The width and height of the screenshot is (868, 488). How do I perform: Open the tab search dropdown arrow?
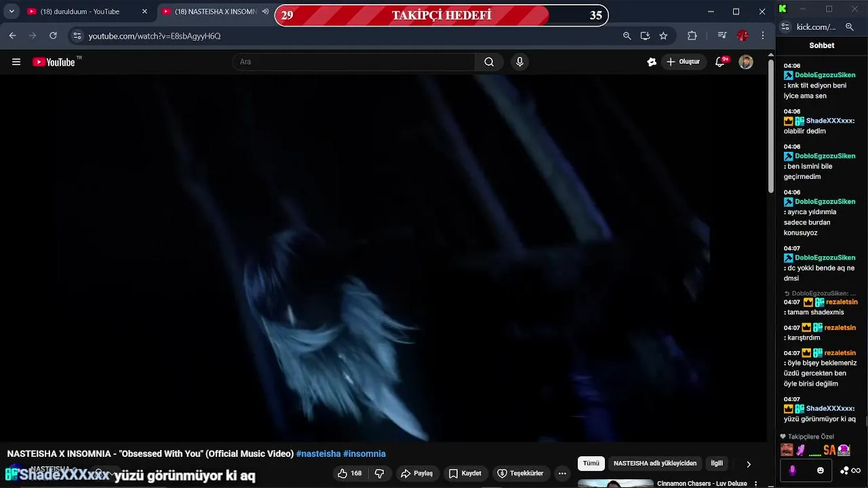pos(12,12)
